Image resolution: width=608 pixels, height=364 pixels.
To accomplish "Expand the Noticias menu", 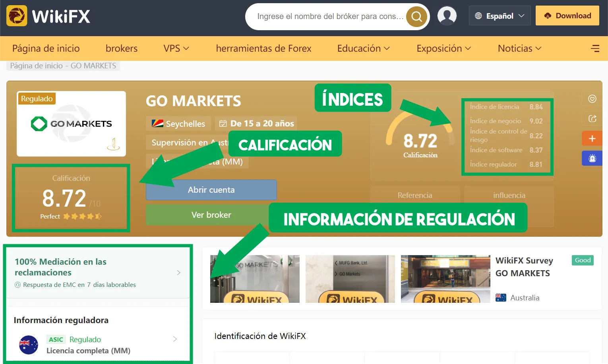I will point(519,48).
